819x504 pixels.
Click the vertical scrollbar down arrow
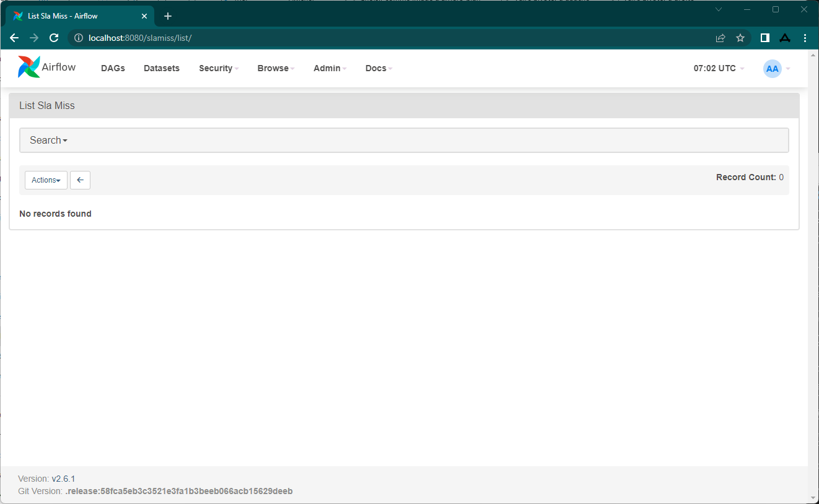tap(813, 497)
